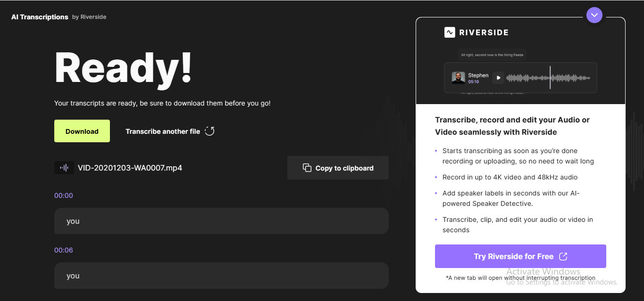Screen dimensions: 644x301
Task: Click the 'new tab will open' note
Action: 520,278
